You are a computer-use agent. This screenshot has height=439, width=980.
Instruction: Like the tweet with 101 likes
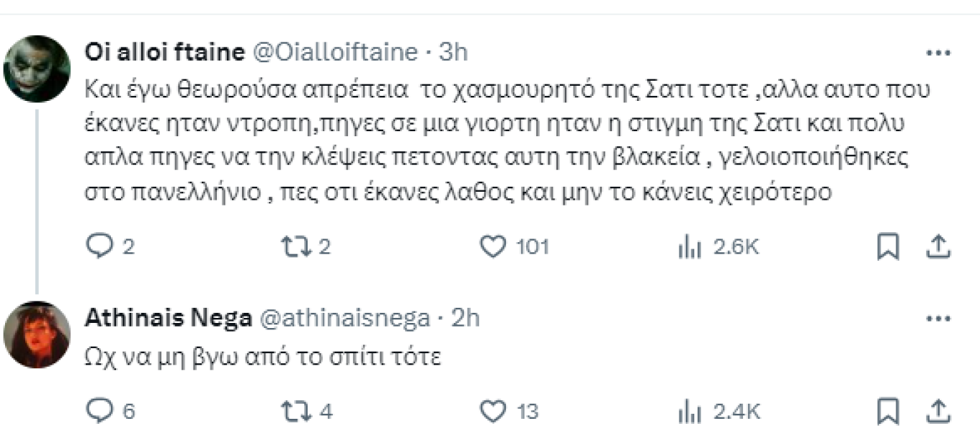[493, 247]
